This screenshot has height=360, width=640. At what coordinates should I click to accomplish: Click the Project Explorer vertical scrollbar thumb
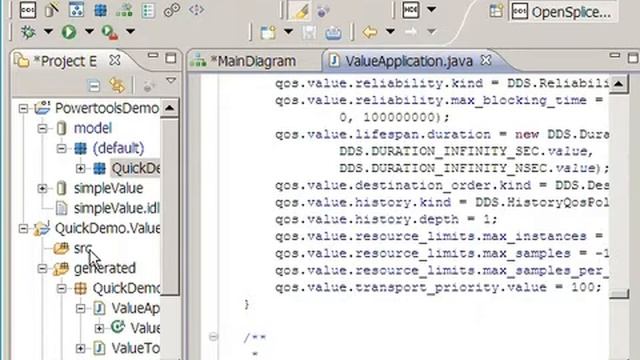tap(170, 206)
